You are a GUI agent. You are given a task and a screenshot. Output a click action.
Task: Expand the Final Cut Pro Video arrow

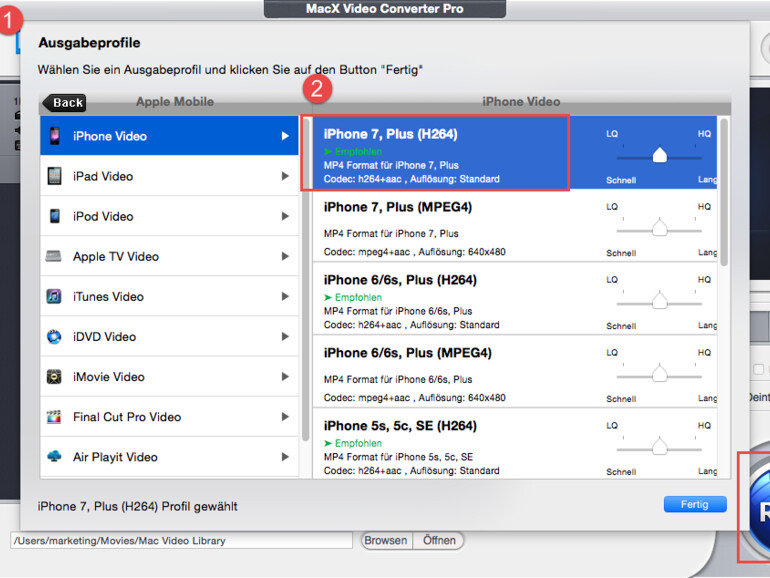285,417
